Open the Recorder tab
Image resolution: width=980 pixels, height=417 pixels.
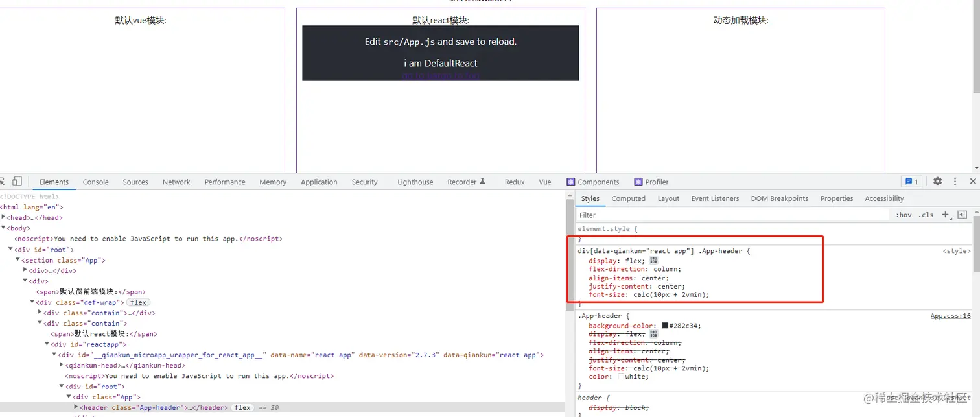[x=466, y=182]
